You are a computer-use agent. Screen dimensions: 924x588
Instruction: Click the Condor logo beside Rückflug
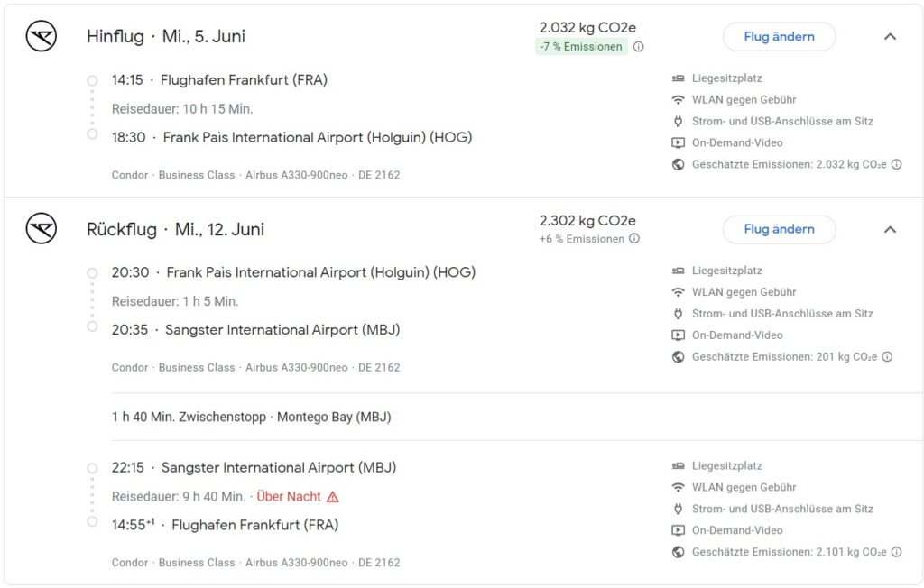42,229
